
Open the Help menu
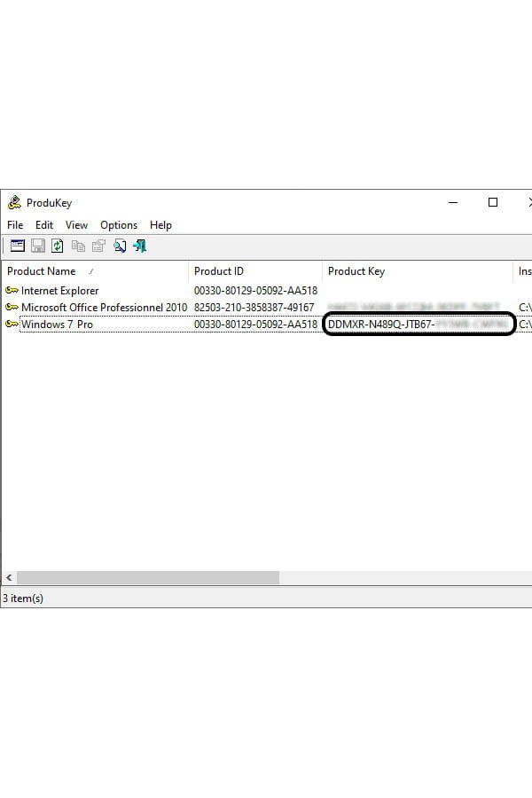[x=160, y=225]
